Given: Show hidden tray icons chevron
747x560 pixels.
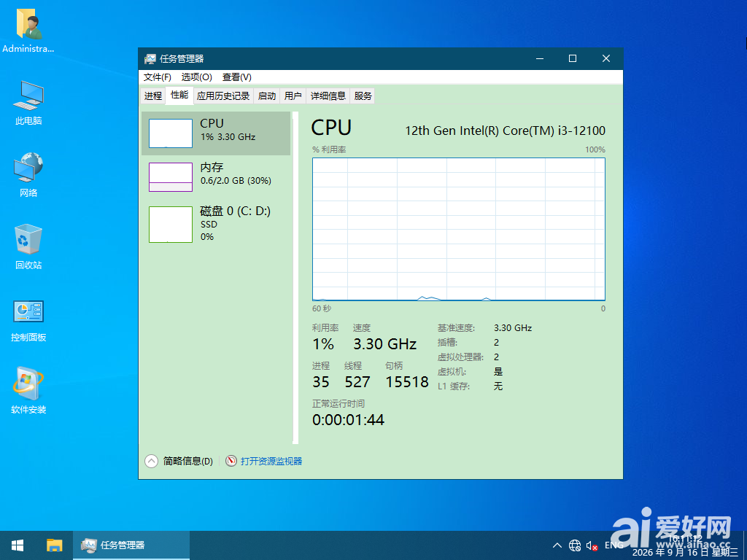Looking at the screenshot, I should coord(557,545).
